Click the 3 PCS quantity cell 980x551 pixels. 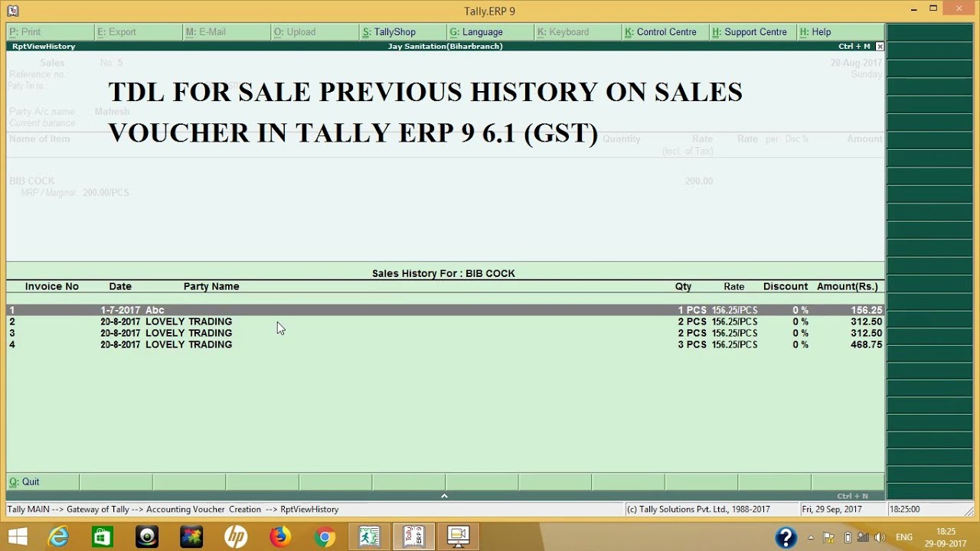pos(692,344)
